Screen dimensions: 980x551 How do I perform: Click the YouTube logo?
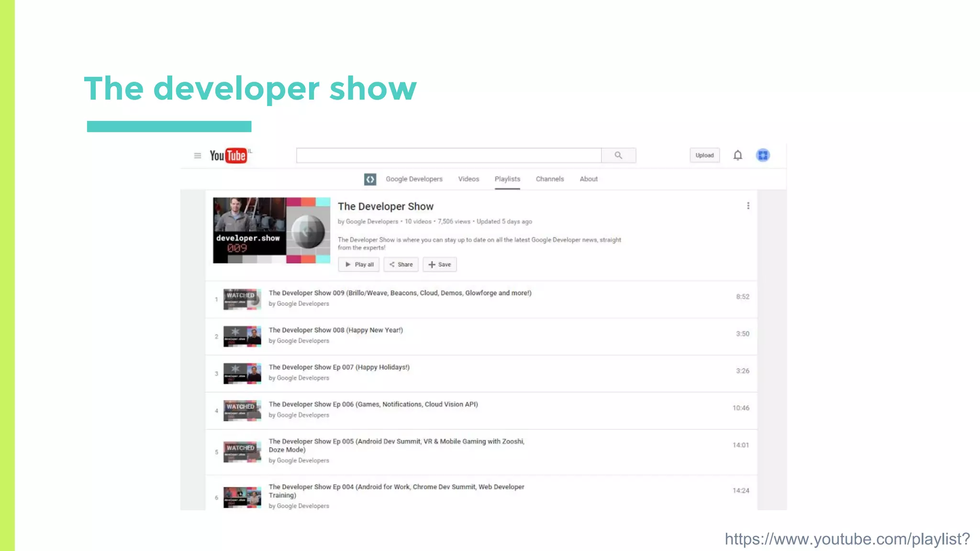229,155
